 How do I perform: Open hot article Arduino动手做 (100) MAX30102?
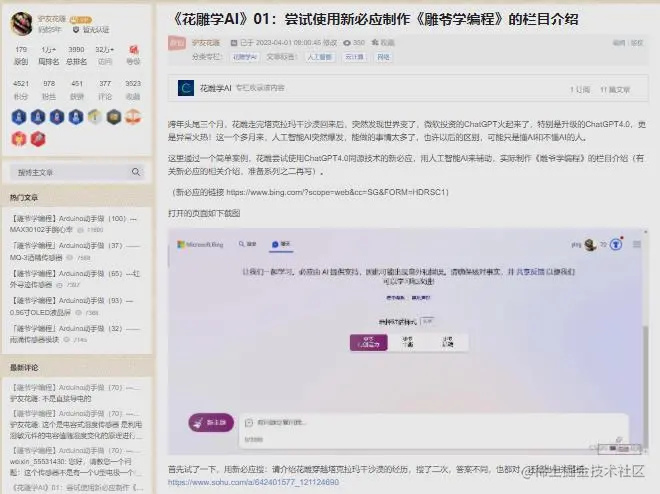74,224
